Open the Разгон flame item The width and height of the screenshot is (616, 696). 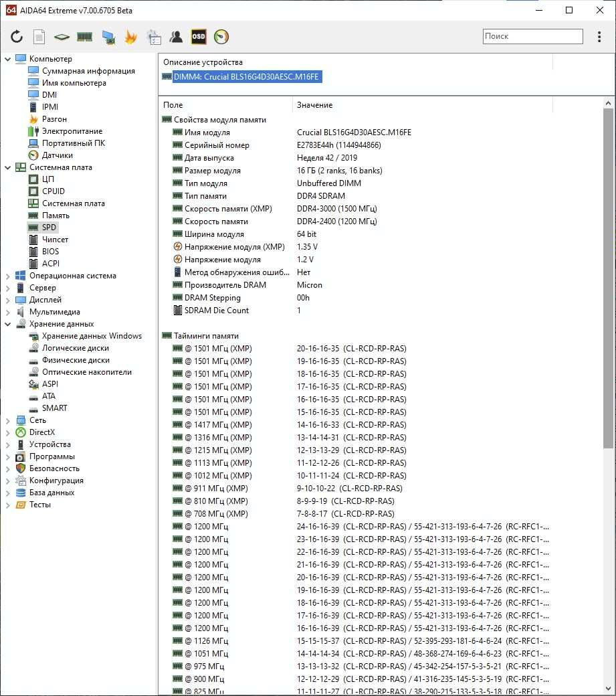pyautogui.click(x=54, y=119)
